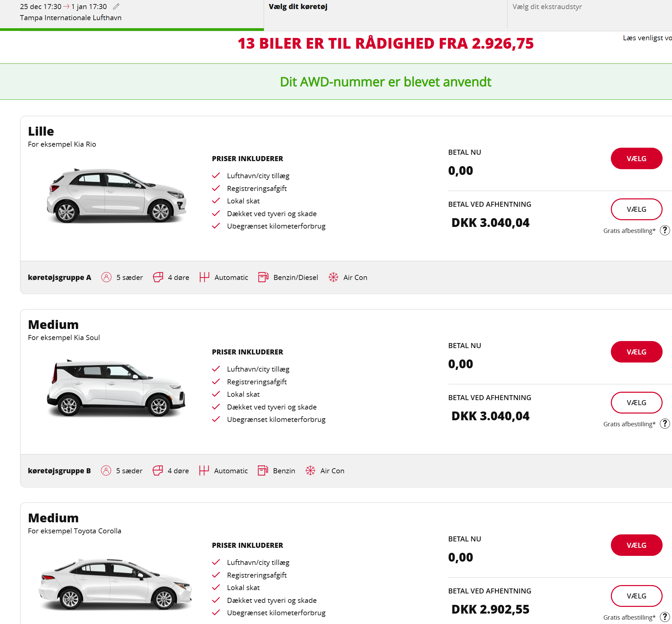Click the pencil icon to edit rental dates
Image resolution: width=672 pixels, height=624 pixels.
tap(116, 6)
